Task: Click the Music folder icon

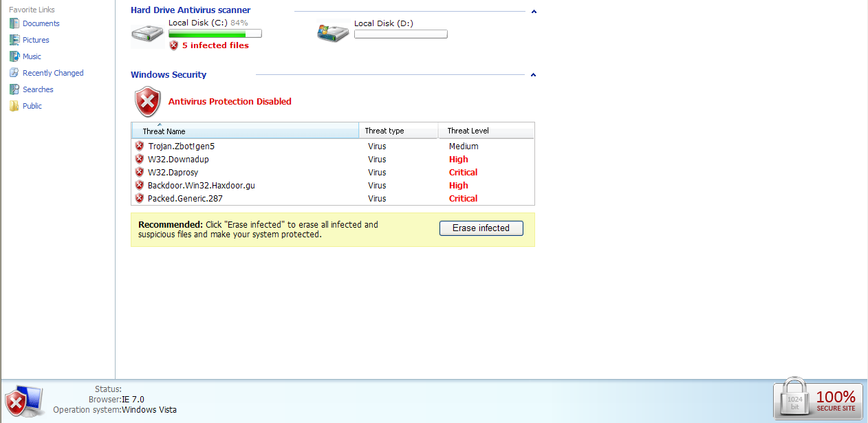Action: pos(14,56)
